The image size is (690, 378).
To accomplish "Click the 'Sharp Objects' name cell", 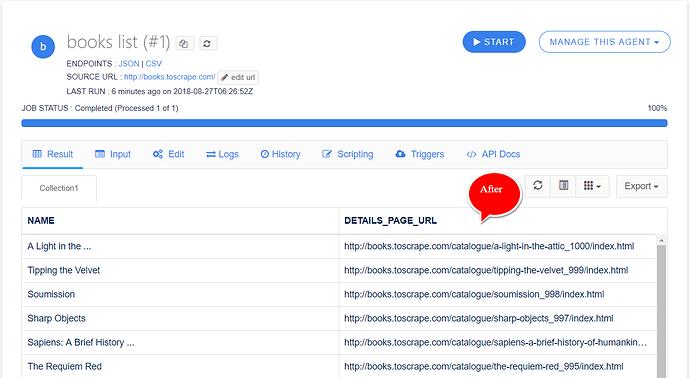I will click(180, 319).
